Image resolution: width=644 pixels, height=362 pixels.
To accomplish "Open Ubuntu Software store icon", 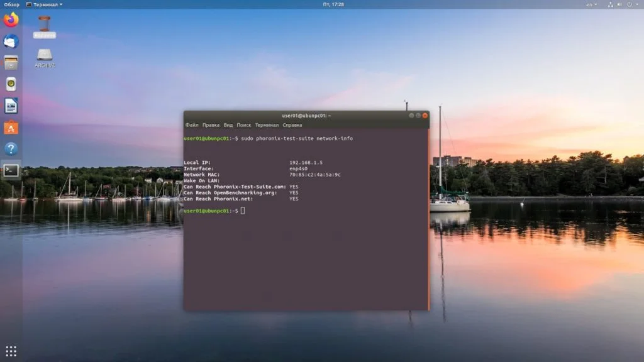I will (11, 127).
